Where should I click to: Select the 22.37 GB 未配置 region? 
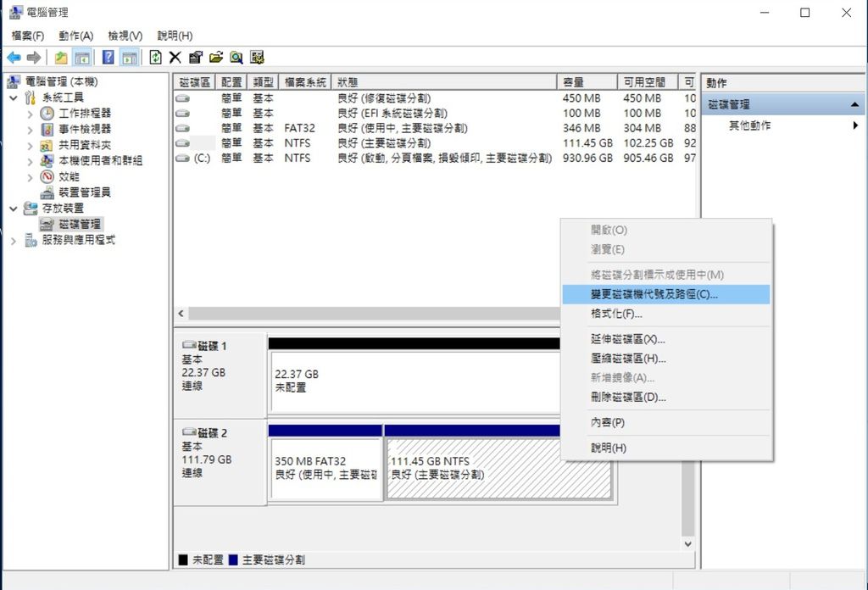[x=415, y=382]
